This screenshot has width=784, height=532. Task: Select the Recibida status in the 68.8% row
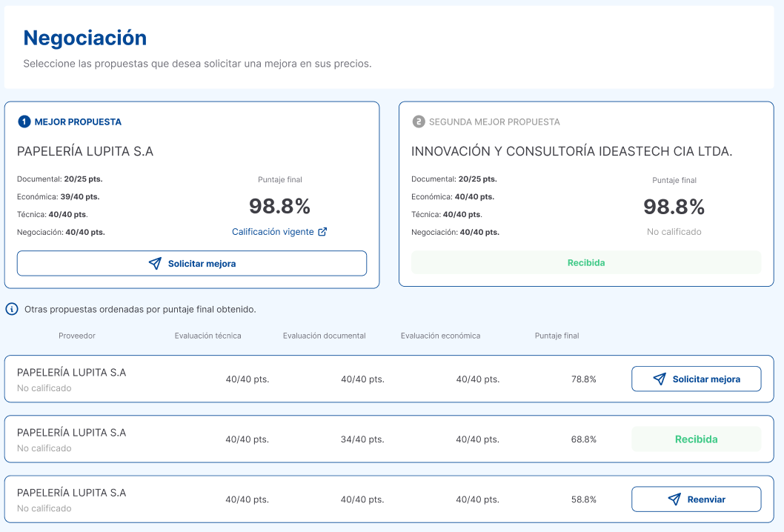(696, 439)
